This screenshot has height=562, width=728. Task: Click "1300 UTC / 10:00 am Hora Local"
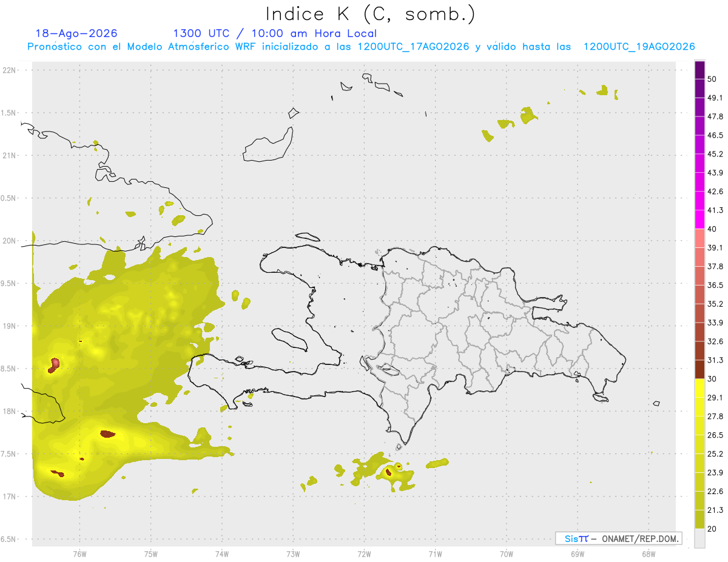click(x=275, y=33)
